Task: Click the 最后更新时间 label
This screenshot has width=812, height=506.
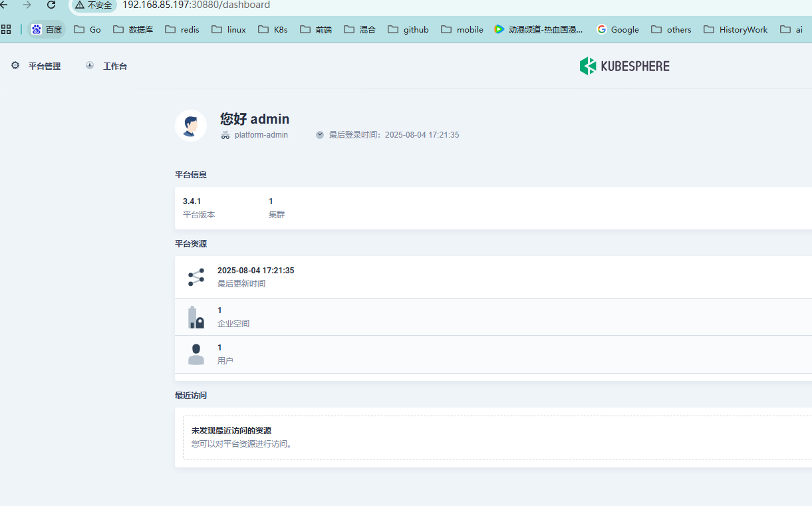Action: coord(241,284)
